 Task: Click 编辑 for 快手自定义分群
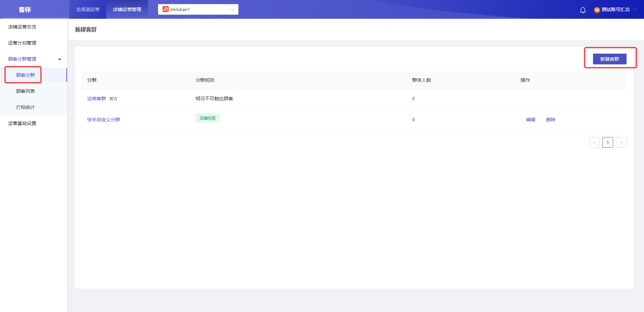(531, 120)
